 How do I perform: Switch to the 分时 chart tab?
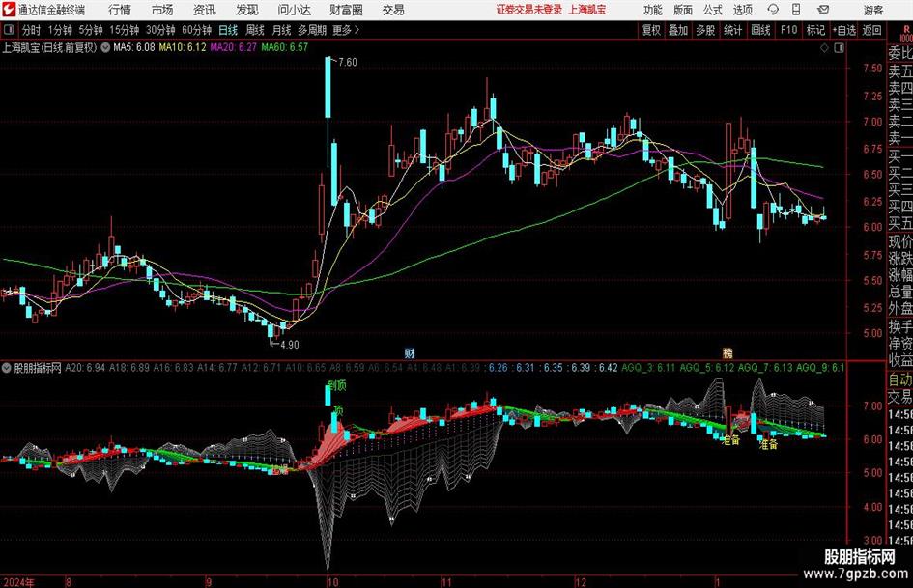pyautogui.click(x=32, y=30)
